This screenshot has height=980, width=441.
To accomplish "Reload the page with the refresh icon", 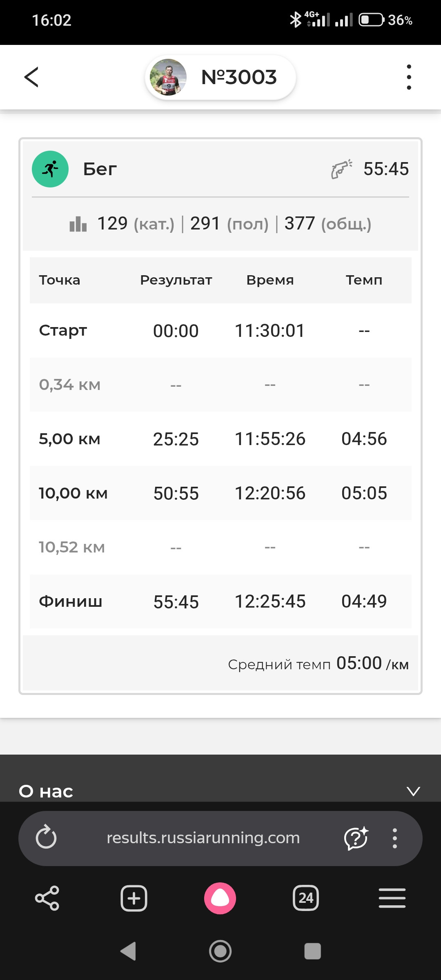I will 46,837.
